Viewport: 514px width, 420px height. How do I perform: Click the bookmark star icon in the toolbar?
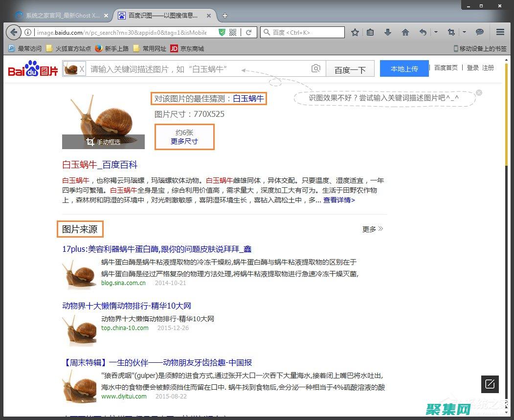[x=355, y=32]
